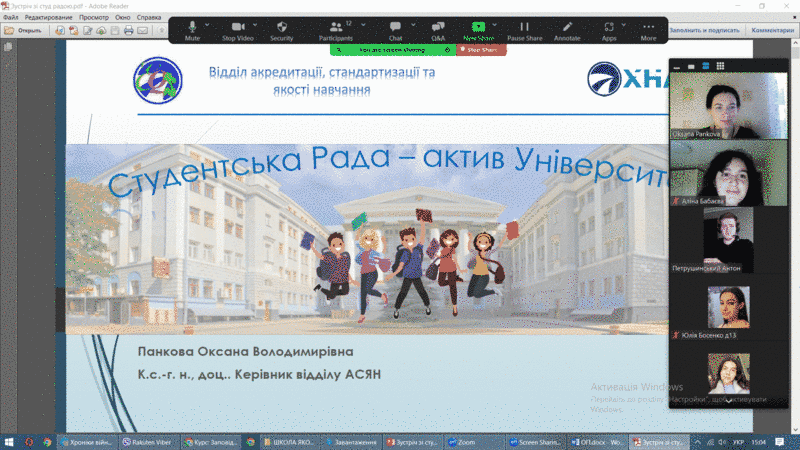
Task: Open the Participants panel
Action: click(x=336, y=31)
